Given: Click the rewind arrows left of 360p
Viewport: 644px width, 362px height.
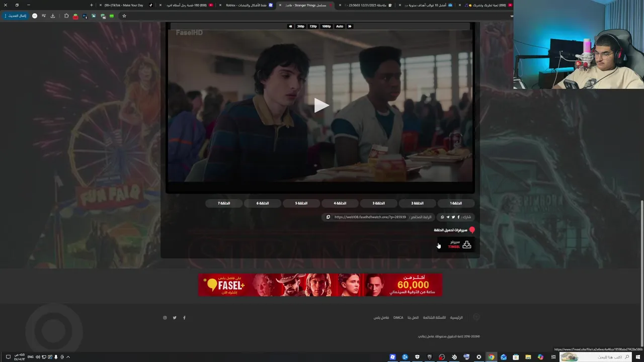Looking at the screenshot, I should pos(290,26).
